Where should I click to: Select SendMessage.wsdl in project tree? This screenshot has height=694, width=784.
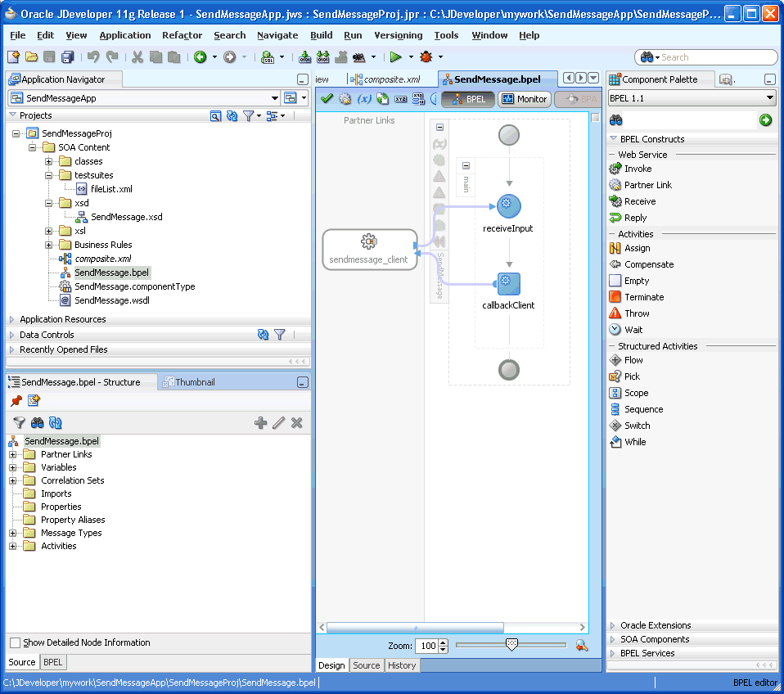112,300
